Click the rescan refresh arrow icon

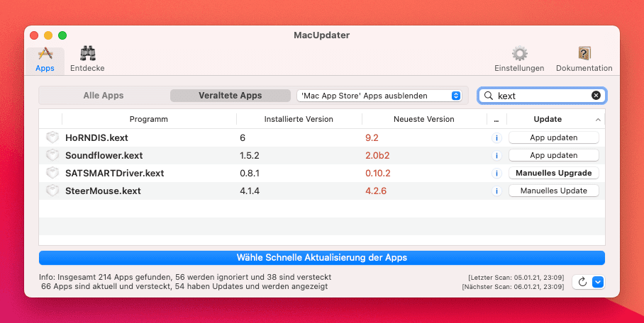point(582,282)
